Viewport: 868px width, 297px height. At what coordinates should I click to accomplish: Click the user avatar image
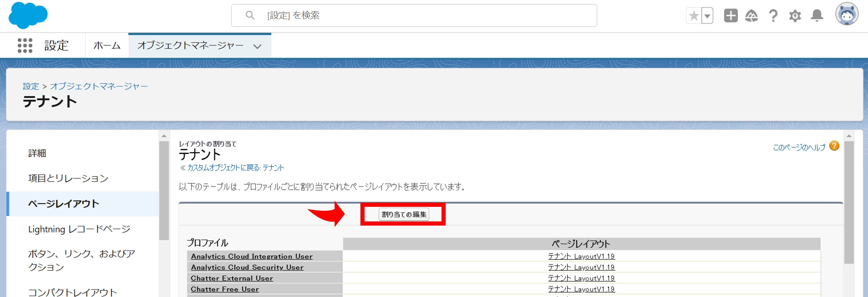[x=847, y=14]
